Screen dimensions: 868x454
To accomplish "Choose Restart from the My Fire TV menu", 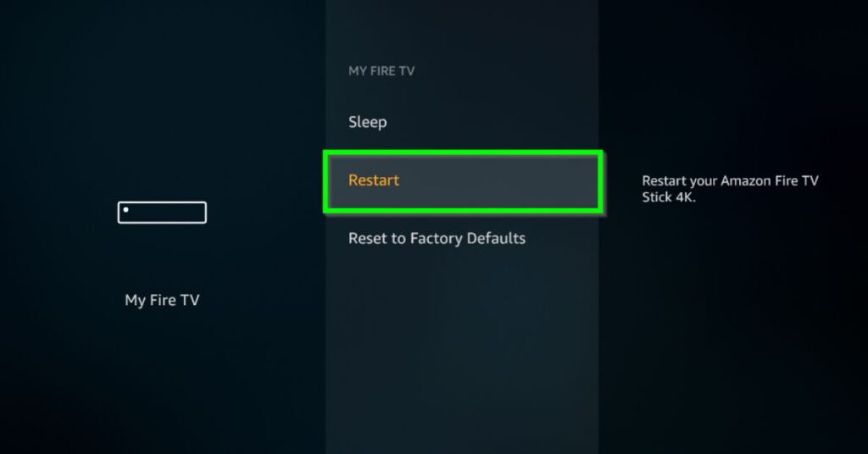I will [463, 181].
